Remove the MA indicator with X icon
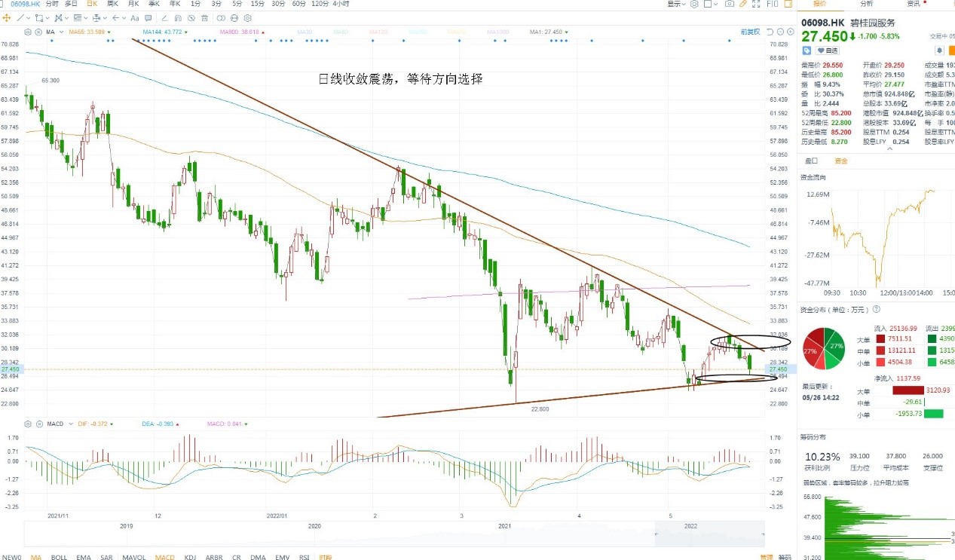955x560 pixels. 38,32
